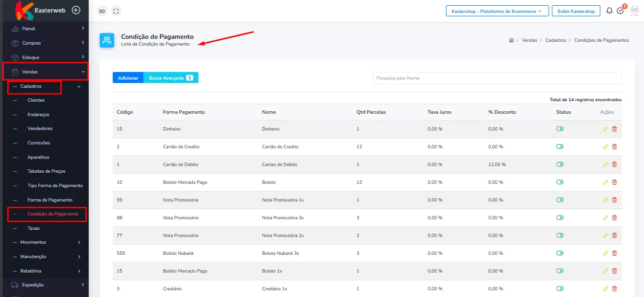Toggle fullscreen icon in top bar
644x297 pixels.
tap(116, 11)
